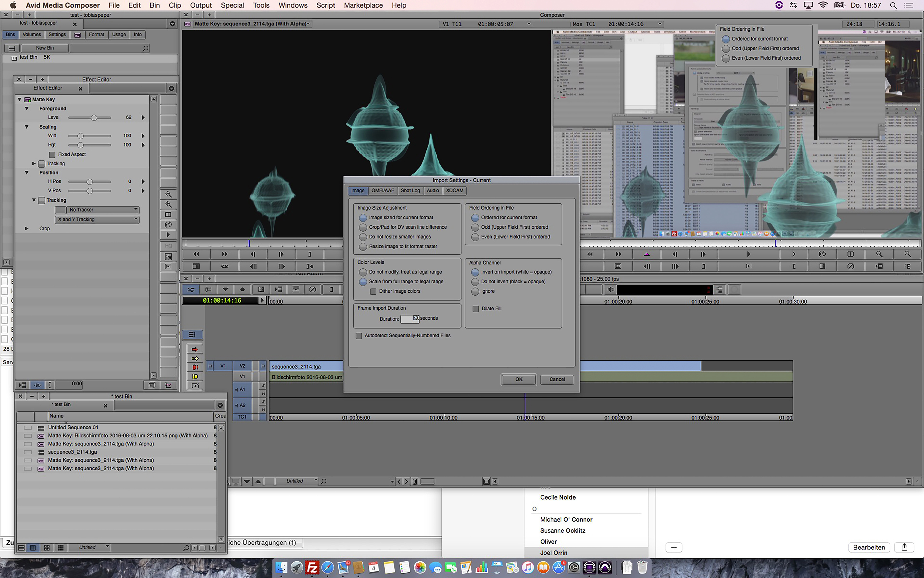Open the No Tracker dropdown
924x578 pixels.
tap(103, 210)
